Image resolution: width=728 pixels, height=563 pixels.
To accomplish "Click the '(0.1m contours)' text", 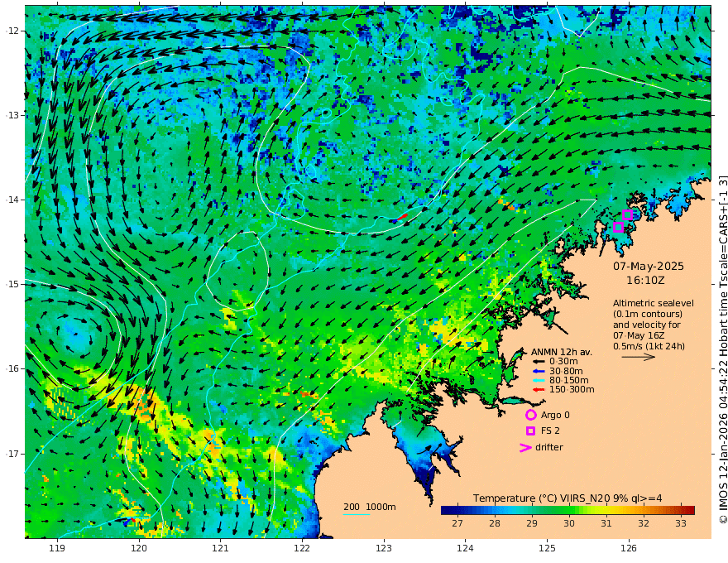I will coord(647,314).
